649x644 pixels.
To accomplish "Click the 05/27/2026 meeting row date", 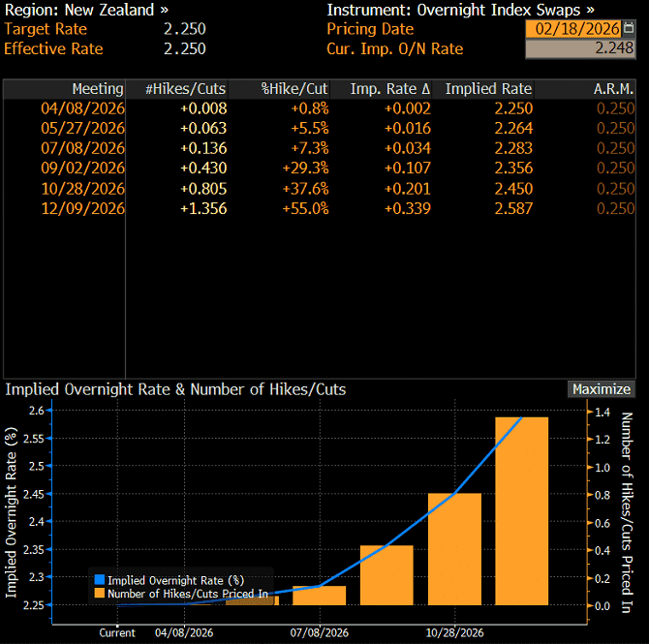I will (x=82, y=128).
